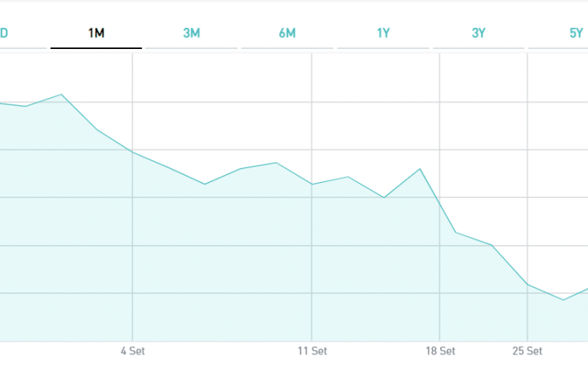Show the 1Y price history tab
588x392 pixels.
pos(383,33)
